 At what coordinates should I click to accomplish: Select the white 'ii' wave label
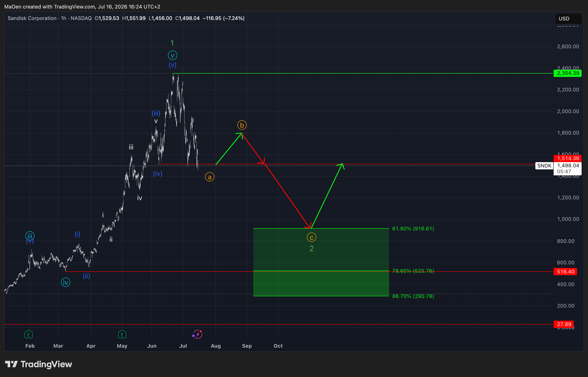(111, 239)
